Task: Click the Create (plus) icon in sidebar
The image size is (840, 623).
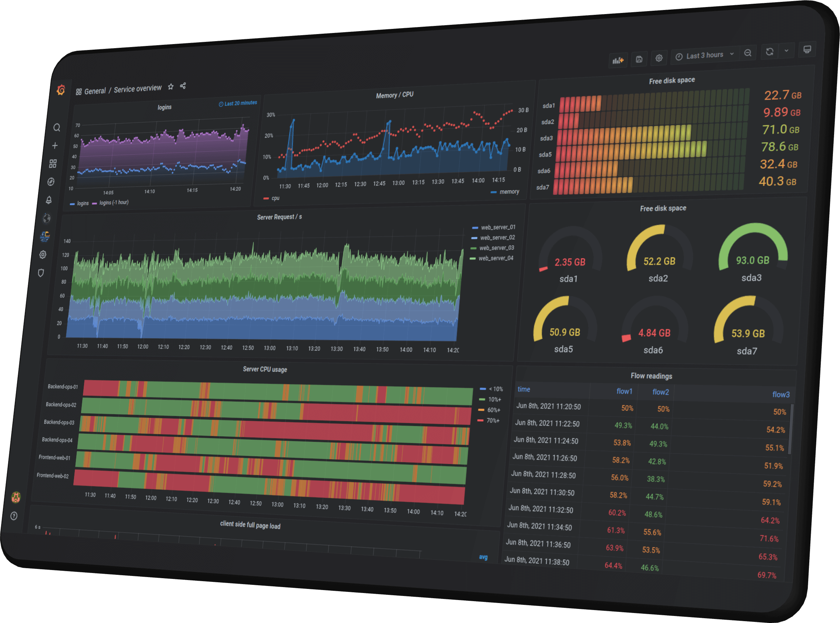Action: [55, 146]
